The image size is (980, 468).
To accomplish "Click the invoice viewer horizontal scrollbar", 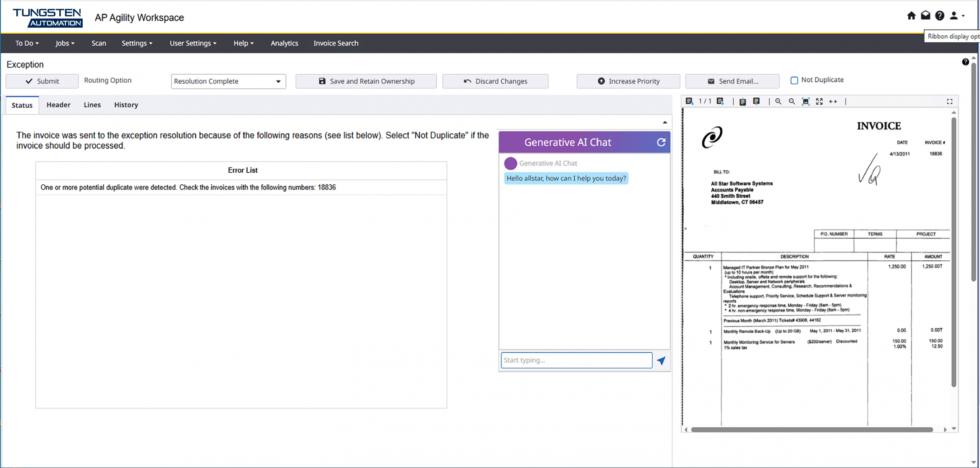I will (812, 429).
